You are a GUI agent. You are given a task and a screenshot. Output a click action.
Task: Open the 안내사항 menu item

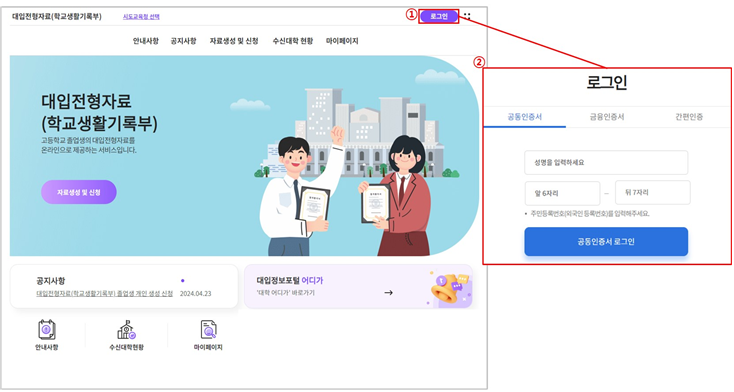pos(146,41)
